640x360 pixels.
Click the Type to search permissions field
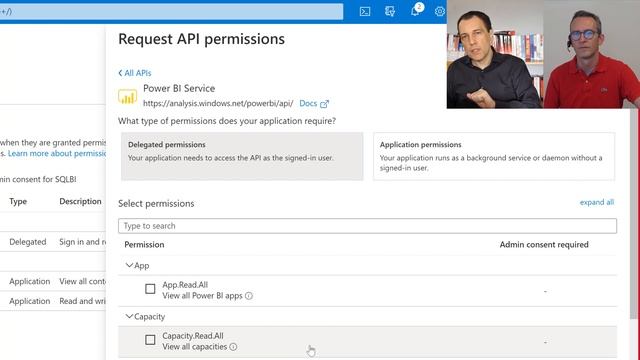click(x=367, y=226)
